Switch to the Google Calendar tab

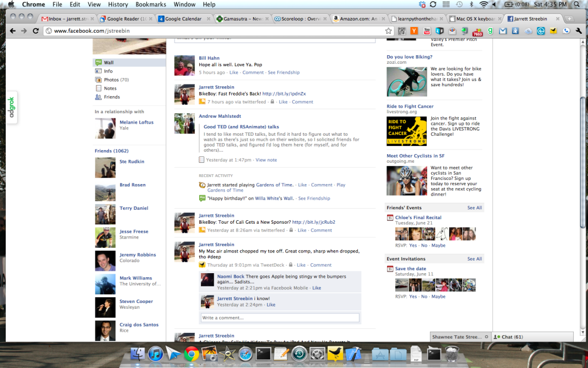tap(184, 19)
